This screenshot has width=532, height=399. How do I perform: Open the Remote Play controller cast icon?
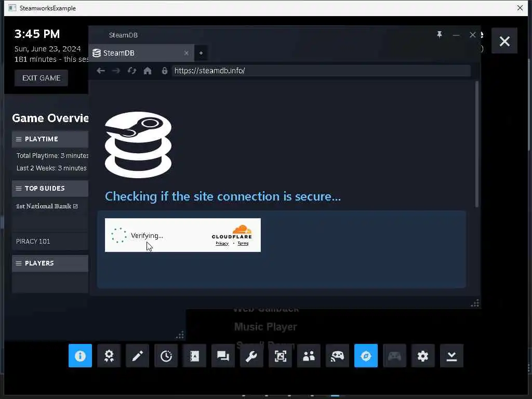(x=337, y=355)
